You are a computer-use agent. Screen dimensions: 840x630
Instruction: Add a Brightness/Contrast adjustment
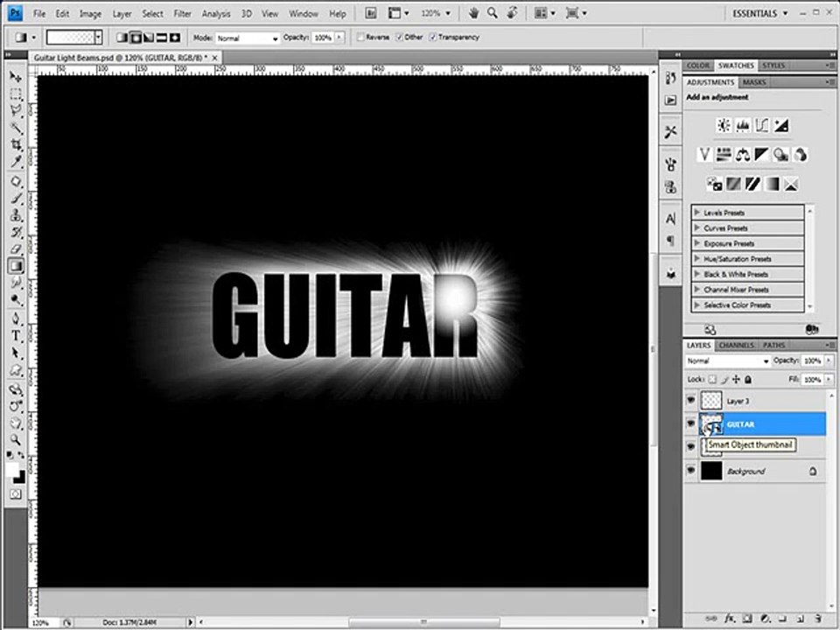tap(724, 126)
